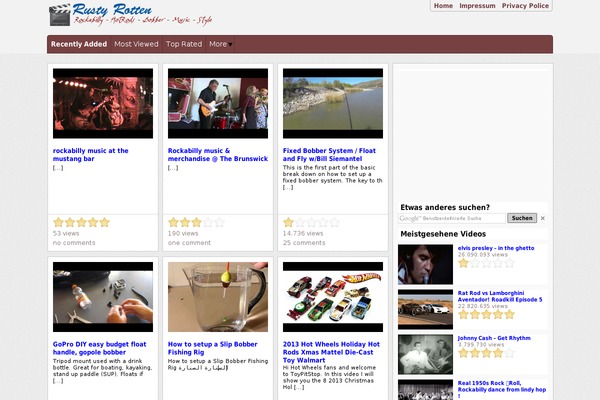Rate mustang bar video three stars
Screen dimensions: 600x400
click(82, 222)
